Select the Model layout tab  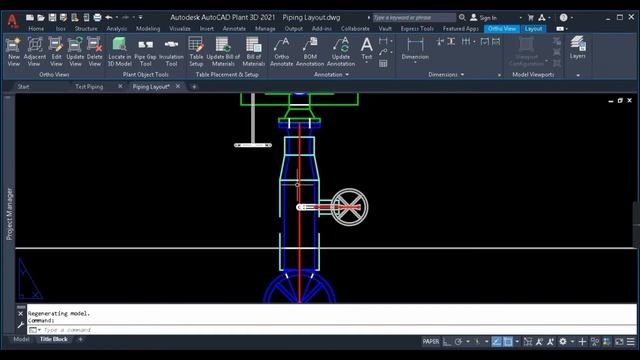(x=21, y=339)
